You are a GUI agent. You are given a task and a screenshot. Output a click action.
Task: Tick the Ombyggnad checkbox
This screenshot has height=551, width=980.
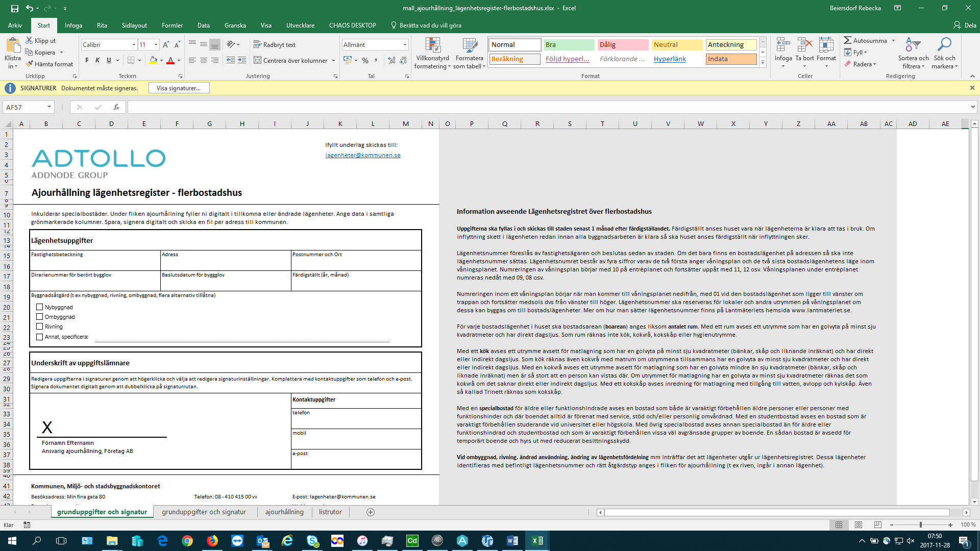(x=39, y=317)
